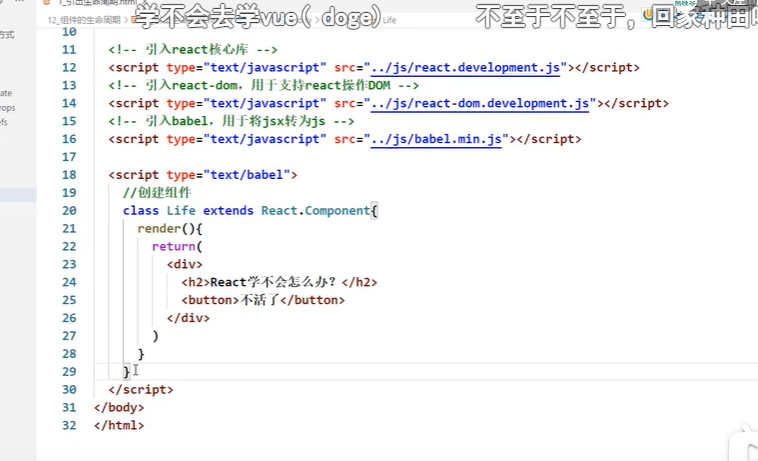Click the closing </script> tag on line 30

tap(141, 389)
